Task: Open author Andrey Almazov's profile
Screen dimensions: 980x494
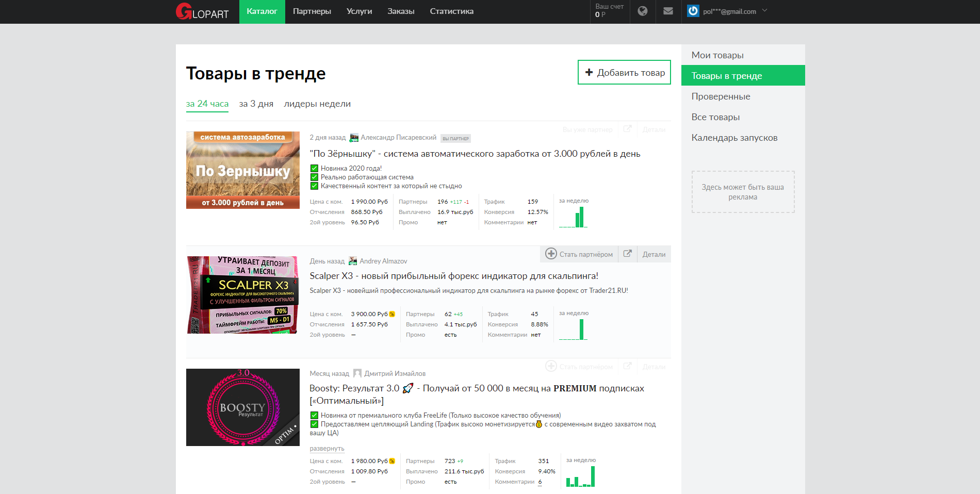Action: [383, 261]
